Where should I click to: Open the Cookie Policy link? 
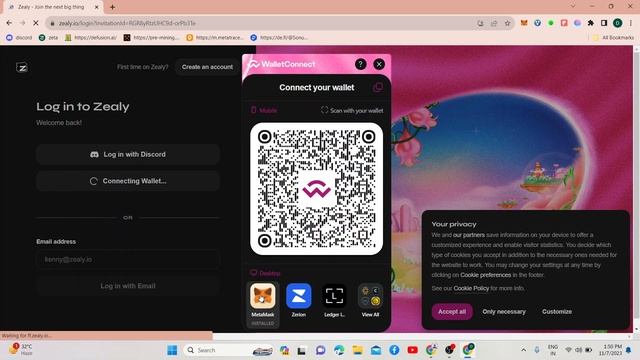[471, 288]
